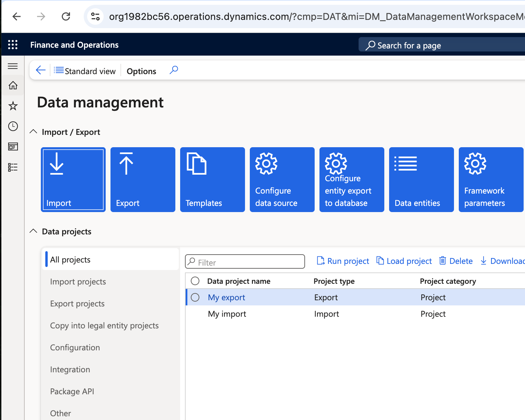Select all rows via header radio circle
525x420 pixels.
coord(195,281)
